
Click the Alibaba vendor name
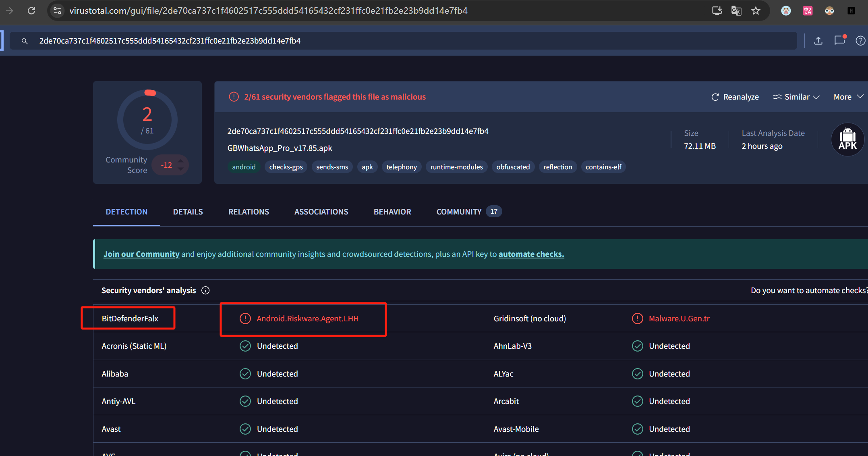tap(115, 374)
